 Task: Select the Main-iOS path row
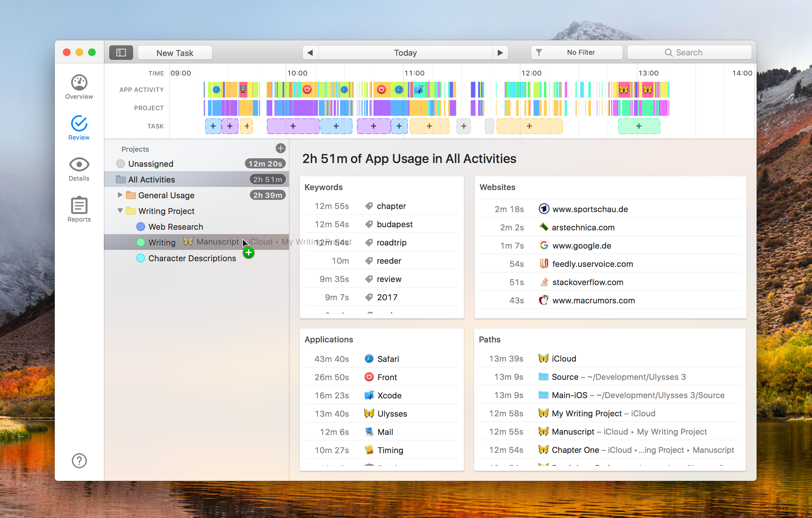coord(610,395)
